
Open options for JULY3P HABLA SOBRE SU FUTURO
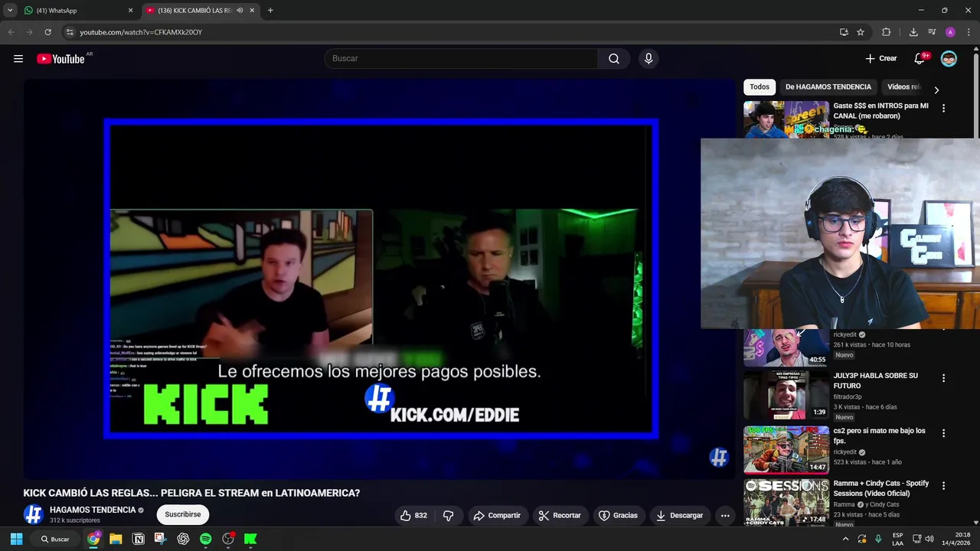pyautogui.click(x=943, y=378)
